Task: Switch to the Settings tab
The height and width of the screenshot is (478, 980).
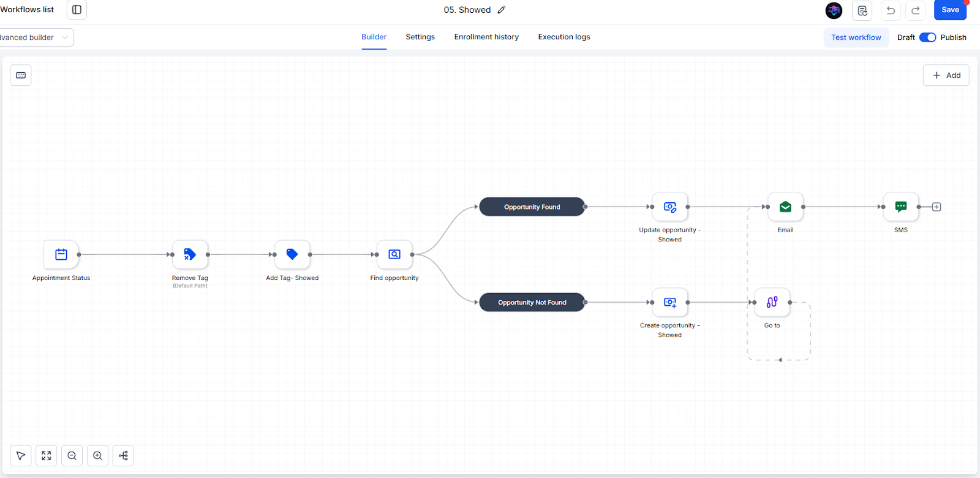Action: tap(420, 37)
